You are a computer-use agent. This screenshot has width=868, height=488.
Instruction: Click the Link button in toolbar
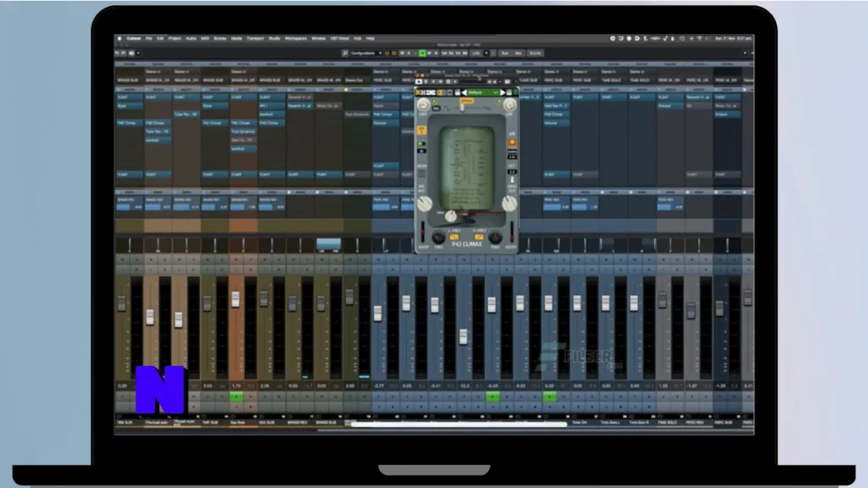pos(476,53)
